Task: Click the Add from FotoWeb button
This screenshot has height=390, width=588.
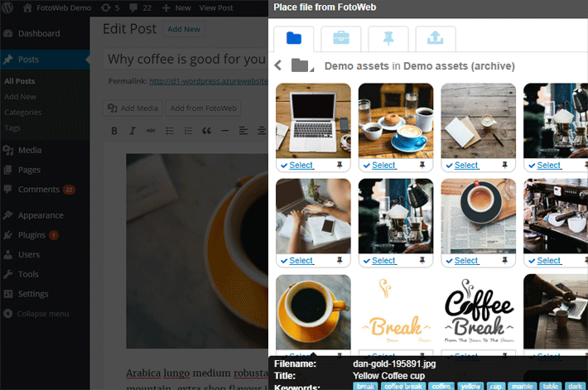Action: click(x=201, y=108)
